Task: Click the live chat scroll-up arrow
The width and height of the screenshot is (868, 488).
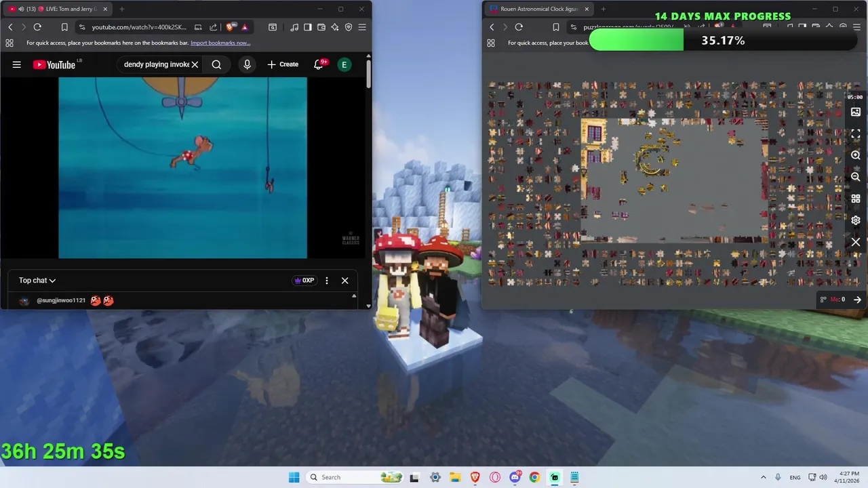Action: pos(354,296)
